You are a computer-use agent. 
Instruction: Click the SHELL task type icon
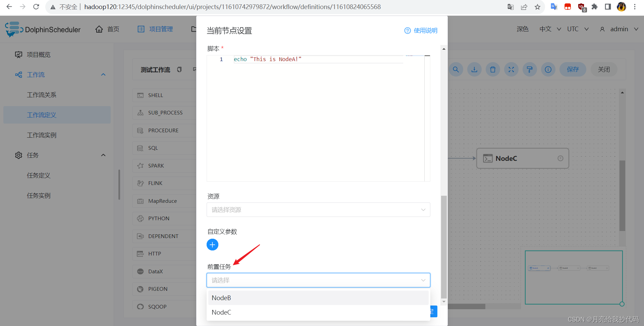pyautogui.click(x=140, y=95)
